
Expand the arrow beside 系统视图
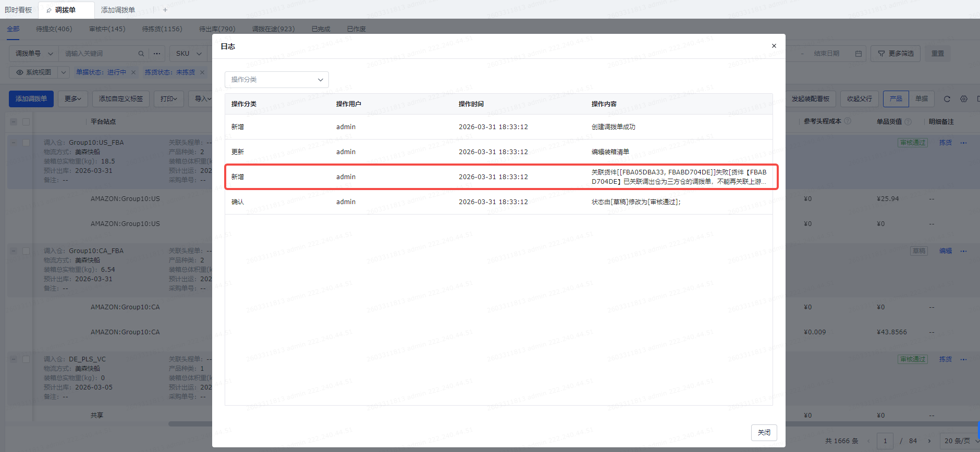(64, 72)
